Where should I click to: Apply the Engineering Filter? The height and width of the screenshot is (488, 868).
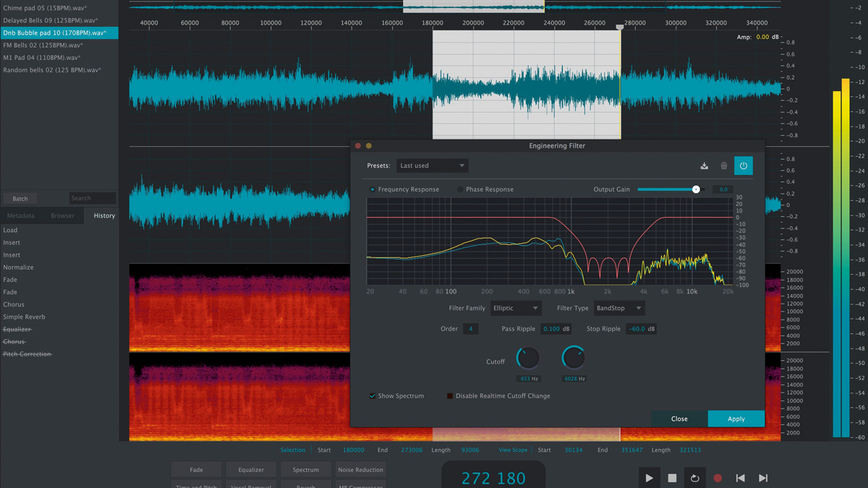[736, 419]
